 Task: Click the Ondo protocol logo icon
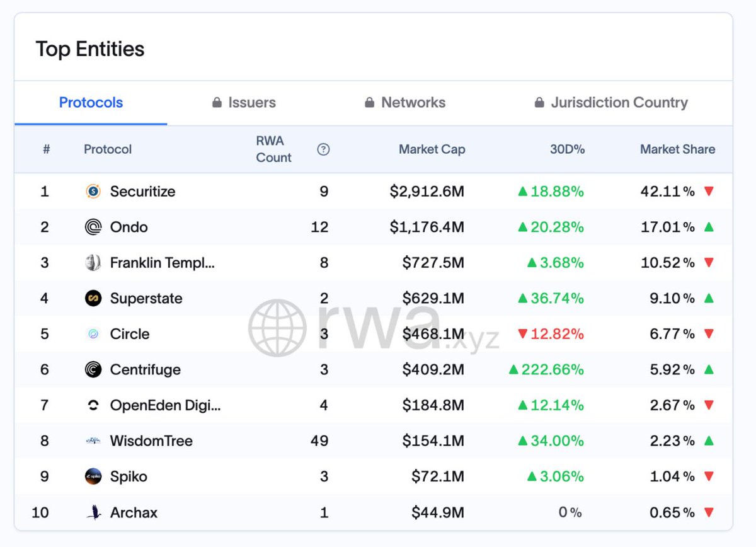[93, 227]
